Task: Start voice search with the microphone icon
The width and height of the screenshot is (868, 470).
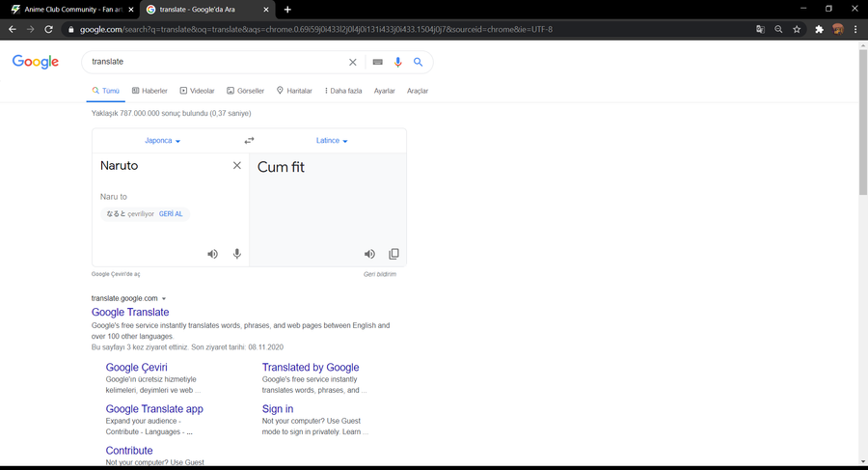Action: pos(397,62)
